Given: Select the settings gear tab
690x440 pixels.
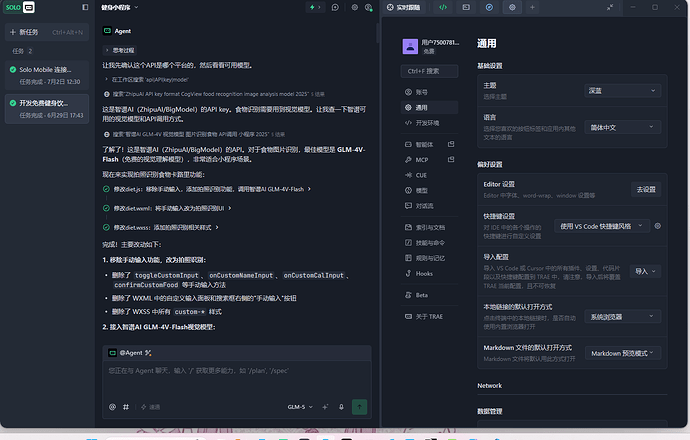Looking at the screenshot, I should 512,7.
